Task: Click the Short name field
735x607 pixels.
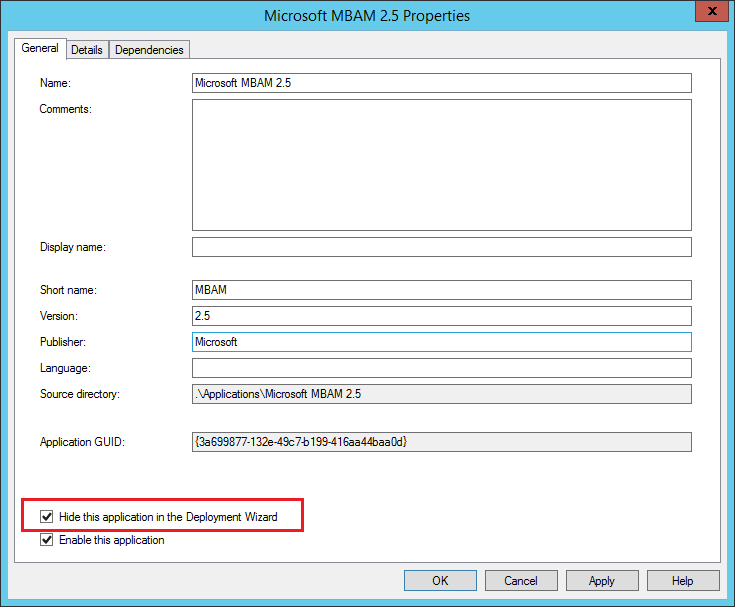Action: [442, 290]
